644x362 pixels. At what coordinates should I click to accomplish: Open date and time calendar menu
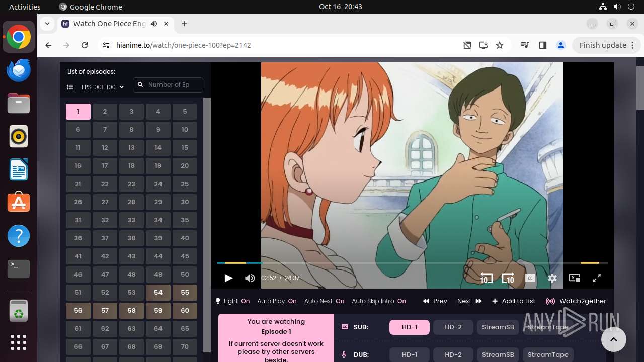click(x=341, y=7)
